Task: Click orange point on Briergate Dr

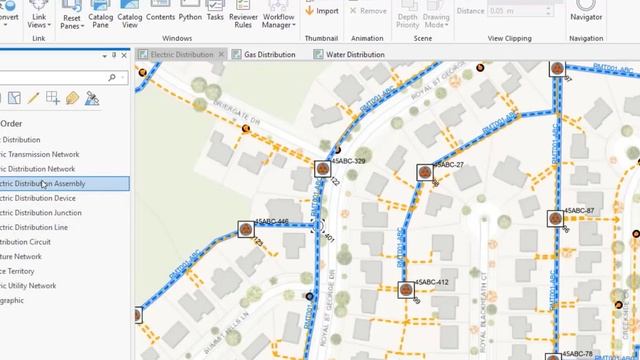Action: (x=246, y=129)
